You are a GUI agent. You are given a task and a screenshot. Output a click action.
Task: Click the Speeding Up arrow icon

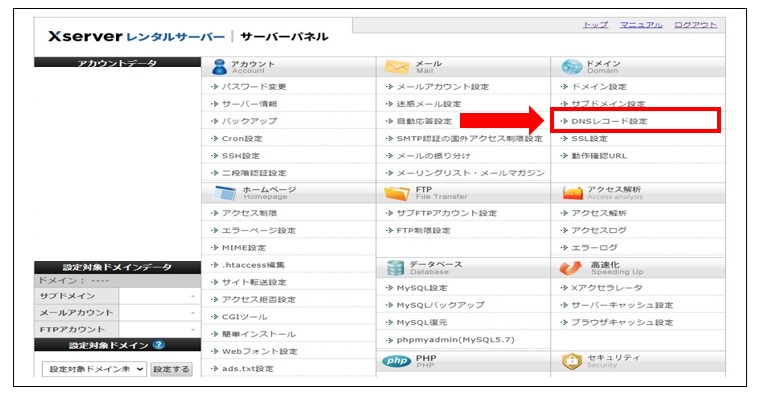pyautogui.click(x=571, y=267)
